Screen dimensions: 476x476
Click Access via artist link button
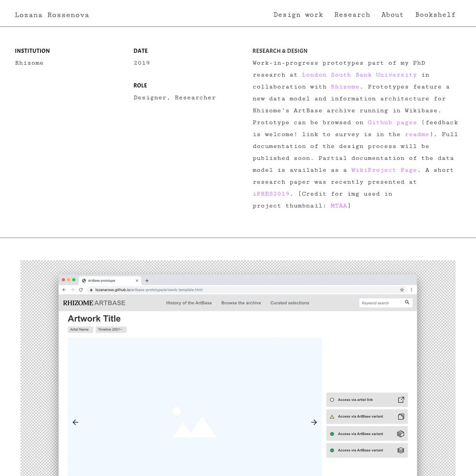pyautogui.click(x=367, y=399)
